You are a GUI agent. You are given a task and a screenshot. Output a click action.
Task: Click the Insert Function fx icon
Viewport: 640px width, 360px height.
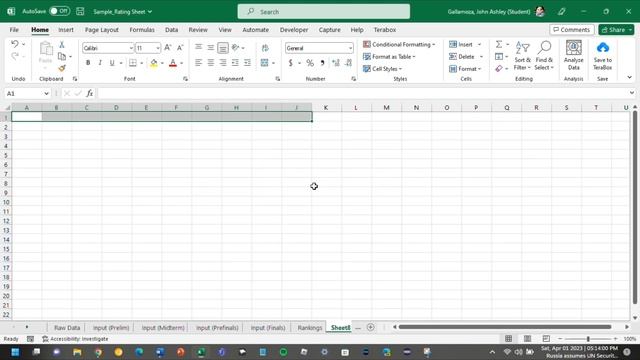coord(89,93)
